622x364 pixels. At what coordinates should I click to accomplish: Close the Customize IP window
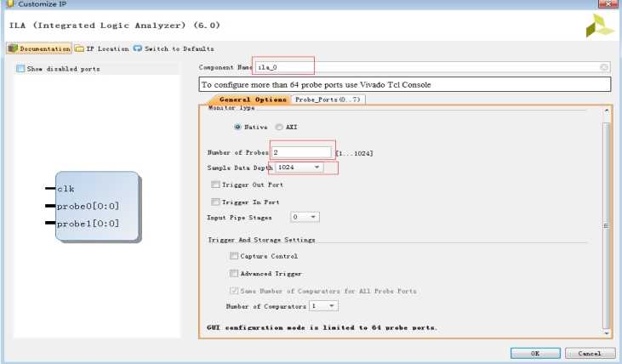(608, 3)
